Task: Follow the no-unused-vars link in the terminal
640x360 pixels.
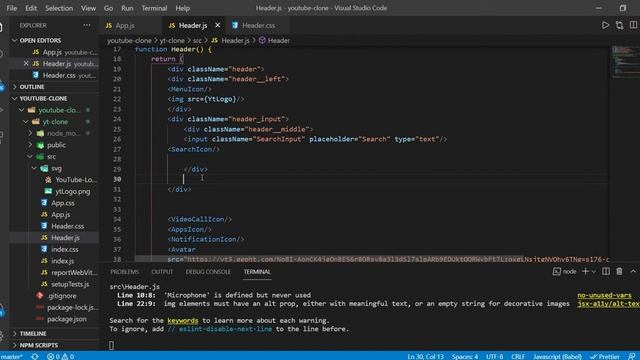Action: pyautogui.click(x=604, y=295)
